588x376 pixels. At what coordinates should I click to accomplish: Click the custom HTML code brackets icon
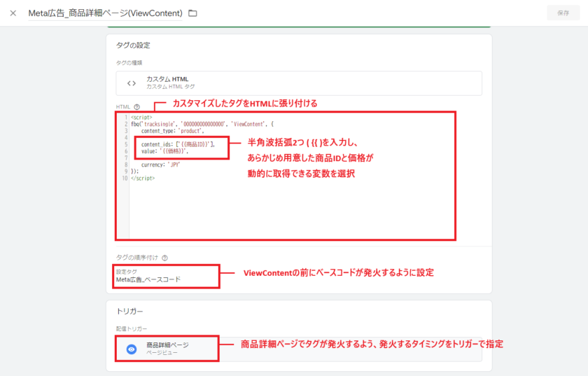click(x=131, y=83)
